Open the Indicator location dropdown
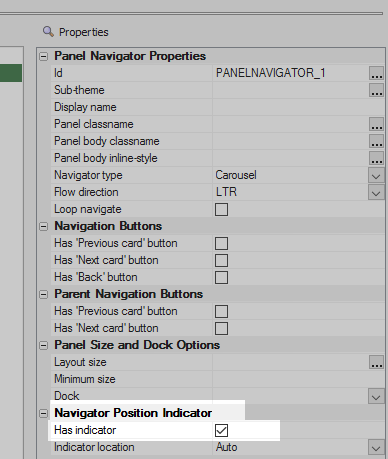Image resolution: width=388 pixels, height=459 pixels. point(376,447)
